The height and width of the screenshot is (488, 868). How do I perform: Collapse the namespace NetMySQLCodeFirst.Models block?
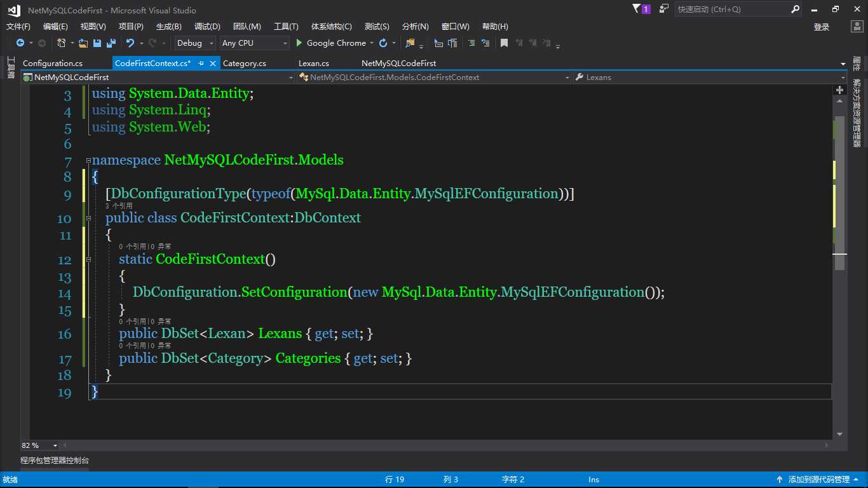[88, 161]
